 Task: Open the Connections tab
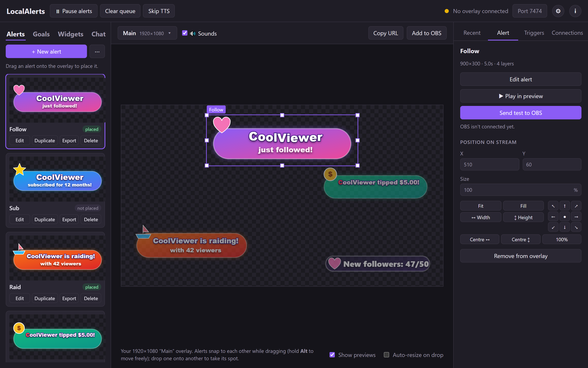tap(567, 33)
